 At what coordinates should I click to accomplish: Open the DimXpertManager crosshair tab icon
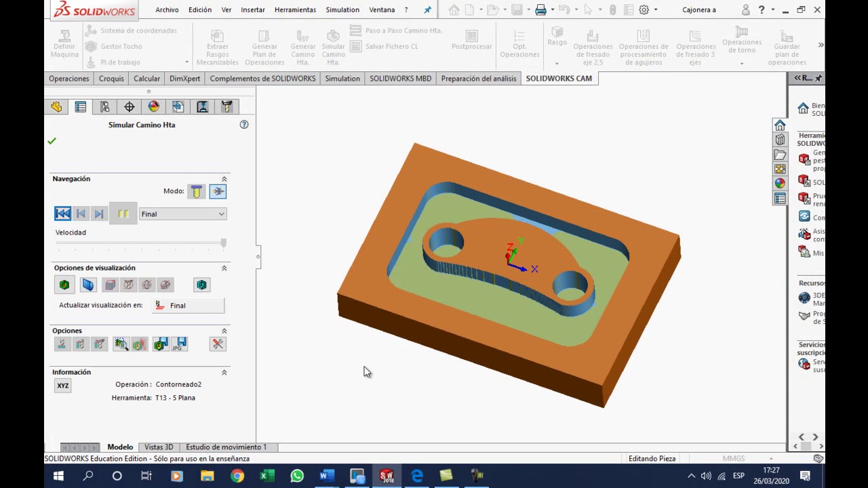click(x=130, y=107)
